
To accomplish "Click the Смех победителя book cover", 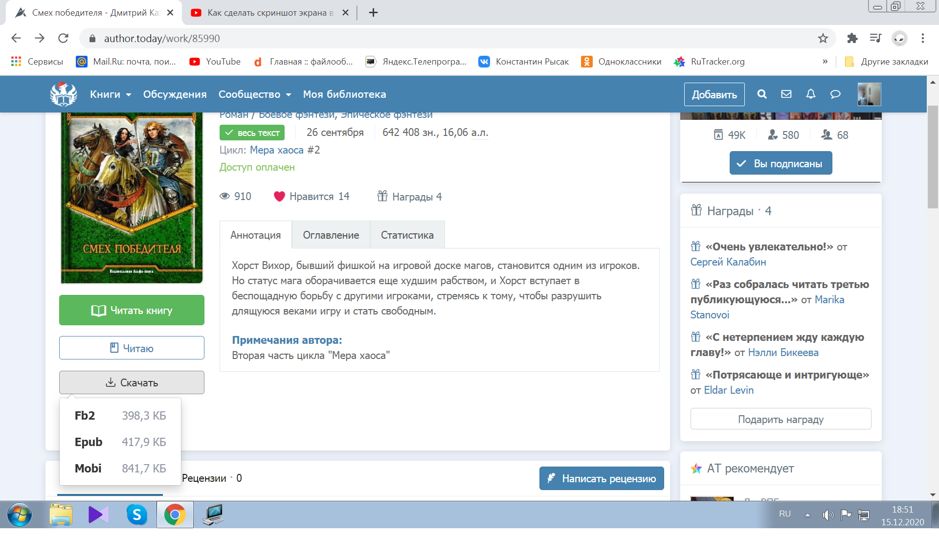I will click(x=132, y=196).
